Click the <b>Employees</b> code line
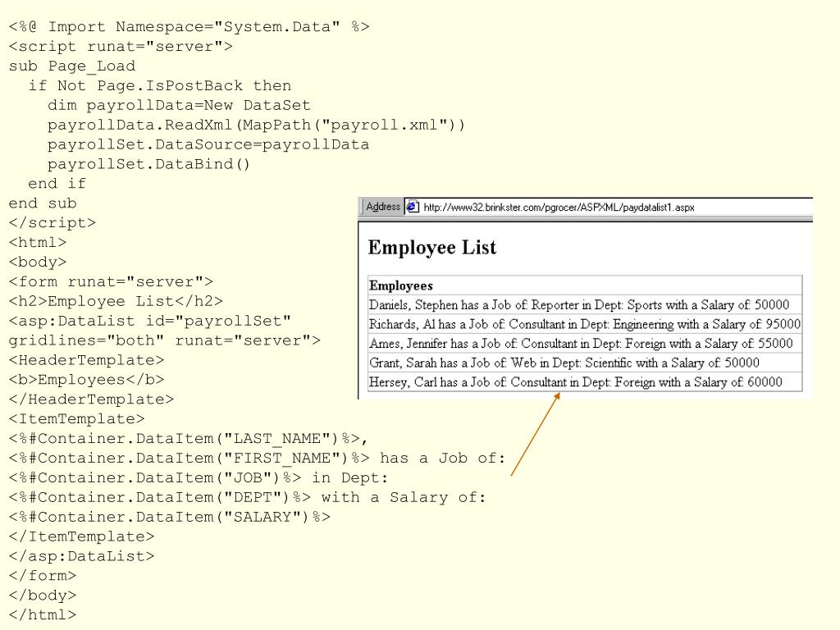 [86, 380]
